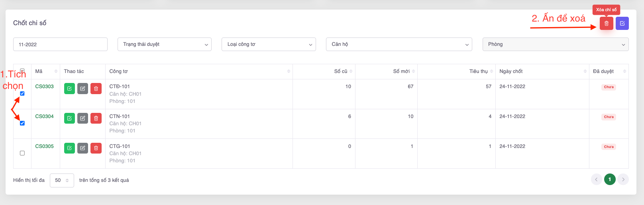The height and width of the screenshot is (205, 644).
Task: Open the Trạng thái duyệt dropdown
Action: [x=164, y=44]
